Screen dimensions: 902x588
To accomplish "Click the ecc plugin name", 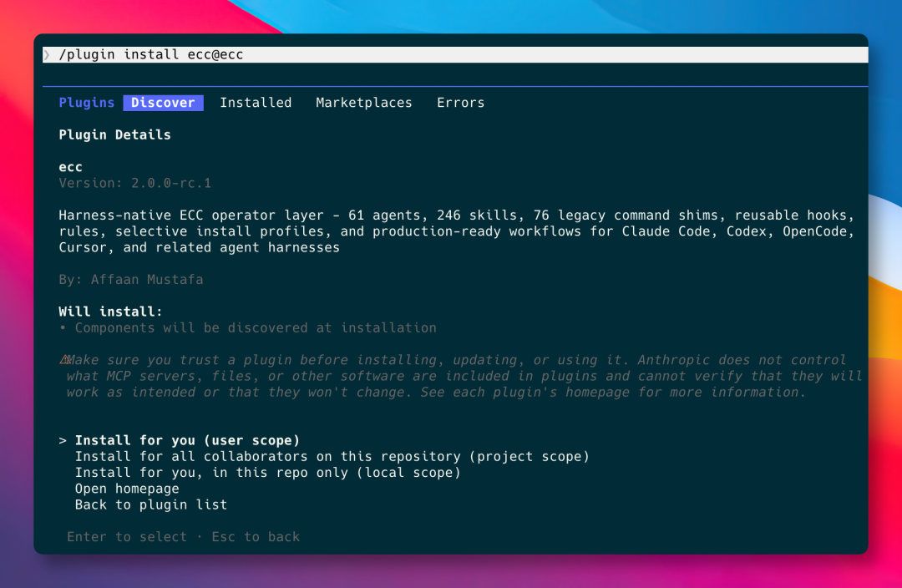I will pos(70,167).
